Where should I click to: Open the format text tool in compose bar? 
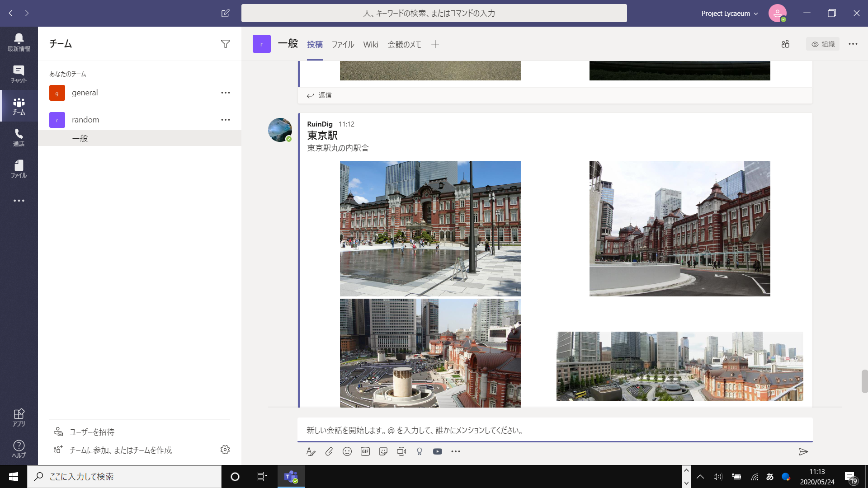tap(311, 451)
